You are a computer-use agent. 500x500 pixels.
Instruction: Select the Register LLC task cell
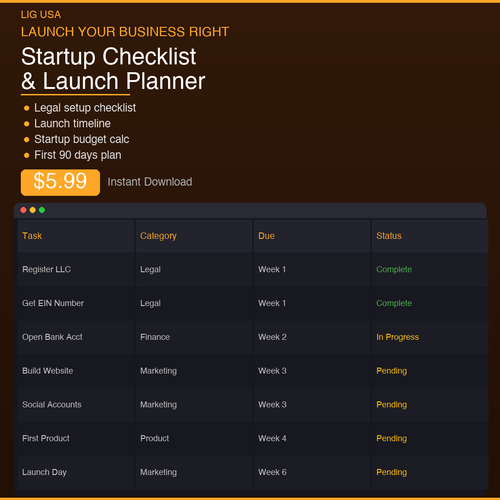pos(76,269)
